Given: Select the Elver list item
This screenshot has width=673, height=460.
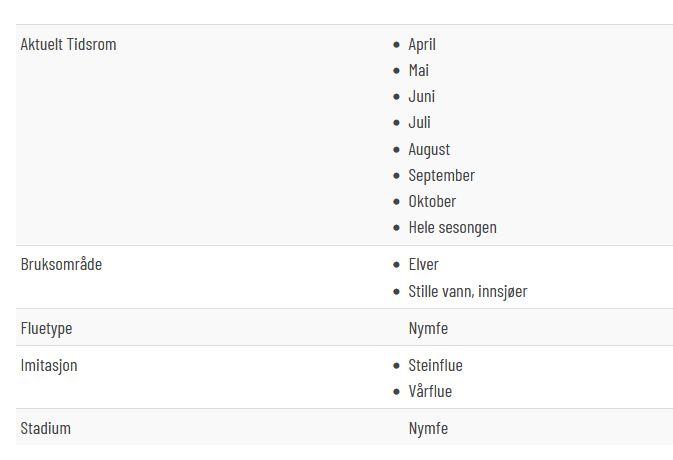Looking at the screenshot, I should pos(424,264).
